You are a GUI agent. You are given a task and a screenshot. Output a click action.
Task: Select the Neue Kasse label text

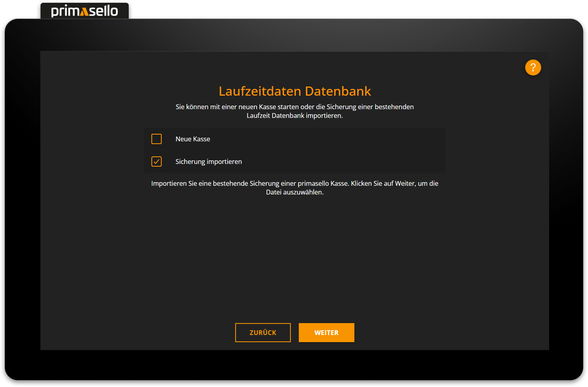click(193, 139)
